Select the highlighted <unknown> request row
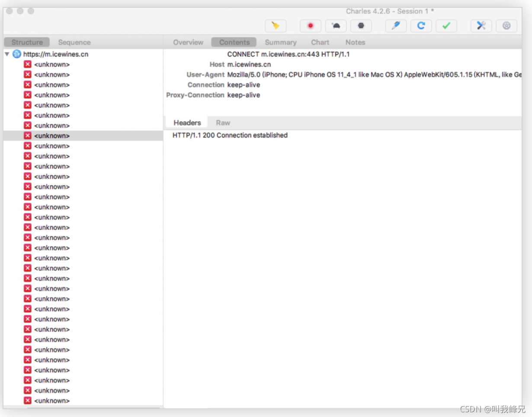The width and height of the screenshot is (532, 417). point(83,135)
